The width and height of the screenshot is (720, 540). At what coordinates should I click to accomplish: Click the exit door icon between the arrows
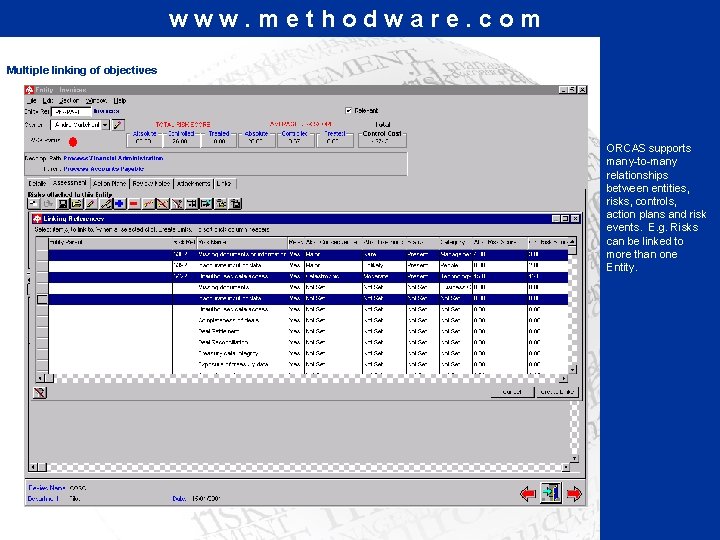click(x=551, y=493)
